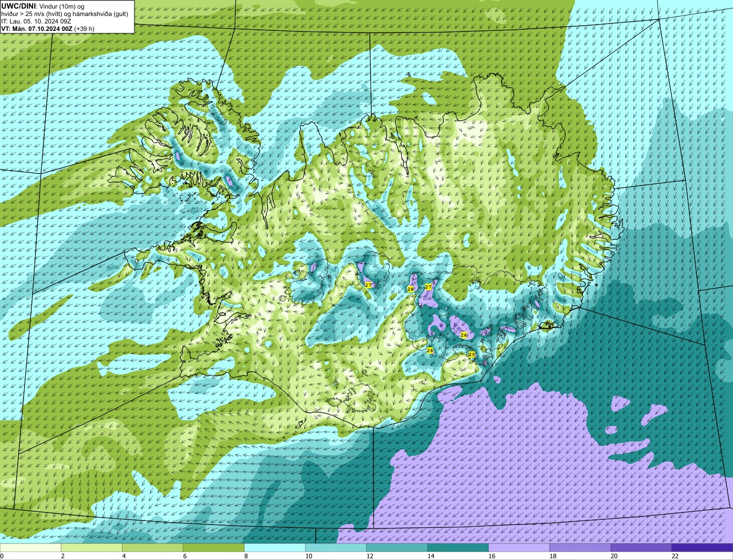Viewport: 733px width, 560px height.
Task: Click the yellow gust label "28"
Action: [411, 289]
